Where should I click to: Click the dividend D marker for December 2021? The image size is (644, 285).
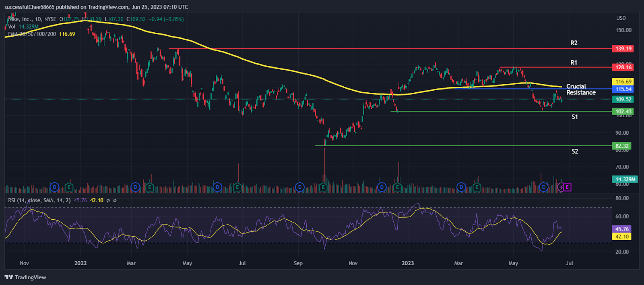[x=54, y=187]
